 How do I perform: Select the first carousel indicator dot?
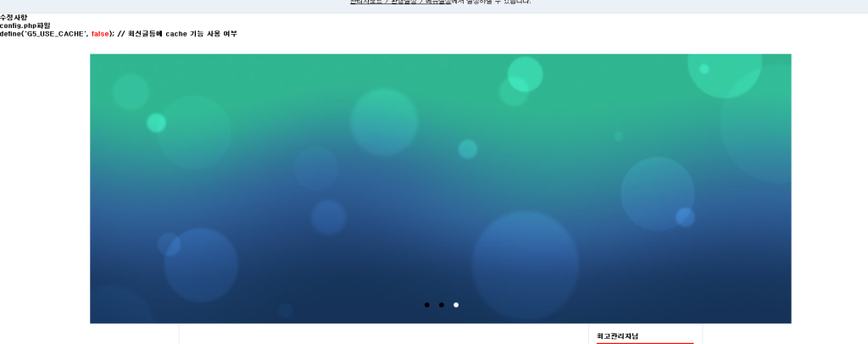(x=426, y=305)
